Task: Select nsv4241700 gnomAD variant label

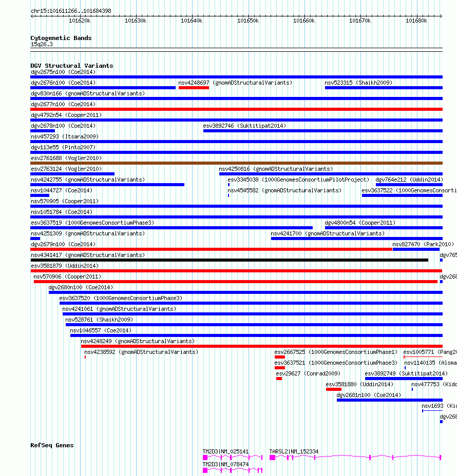Action: [x=328, y=233]
